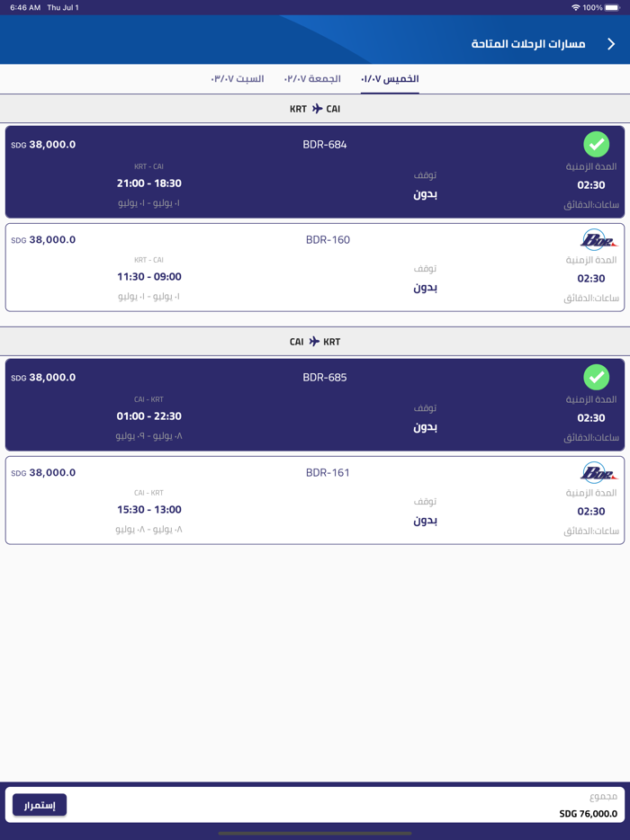The width and height of the screenshot is (630, 840).
Task: Tap the Badr airline logo on BDR-160
Action: 598,240
